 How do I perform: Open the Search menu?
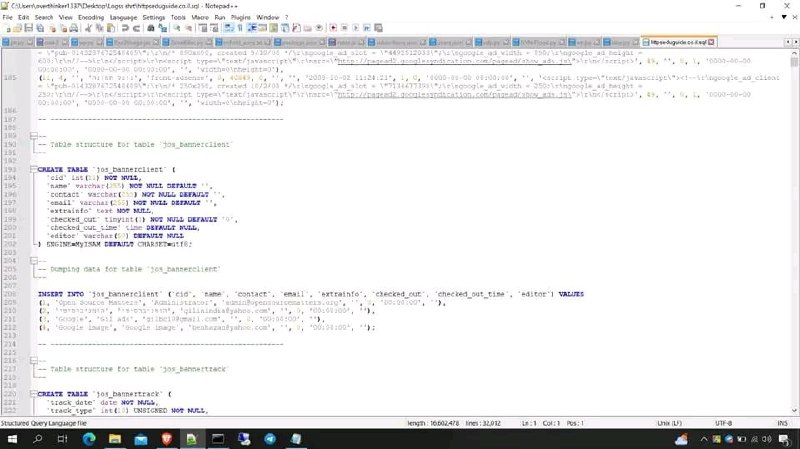(44, 17)
